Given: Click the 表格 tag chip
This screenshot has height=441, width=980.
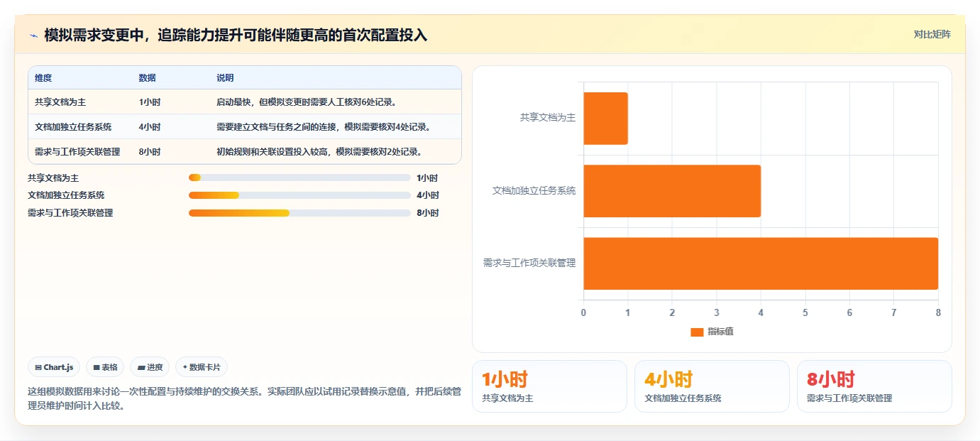Looking at the screenshot, I should coord(105,367).
